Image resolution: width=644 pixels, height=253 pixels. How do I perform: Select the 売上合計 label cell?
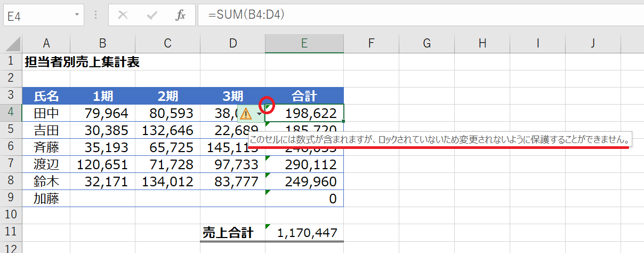(x=232, y=233)
